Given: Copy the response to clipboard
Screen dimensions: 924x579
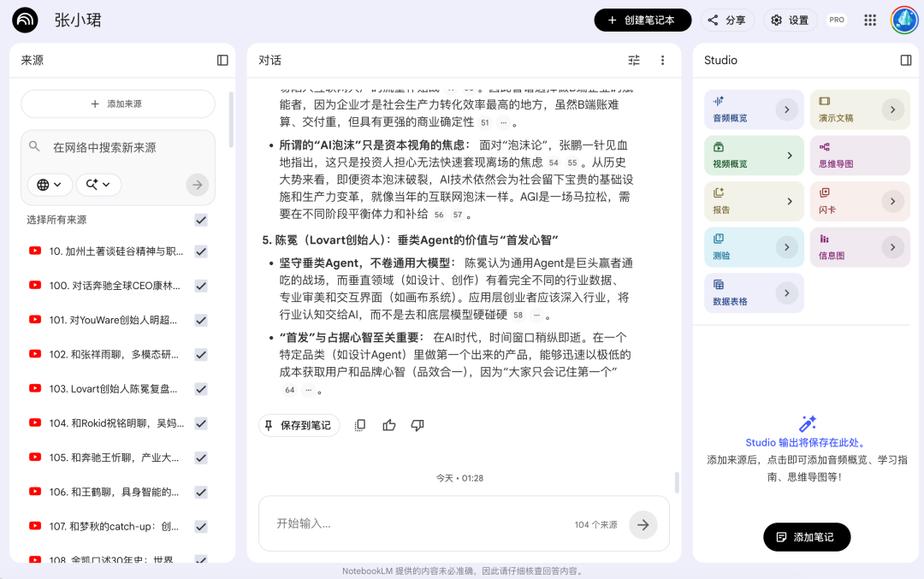Looking at the screenshot, I should [360, 425].
